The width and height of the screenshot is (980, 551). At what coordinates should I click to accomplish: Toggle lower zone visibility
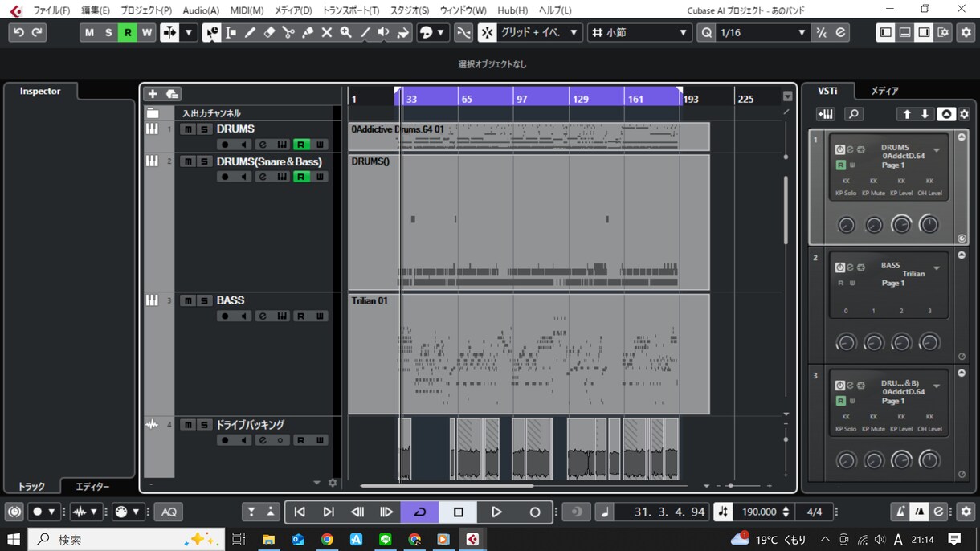coord(904,32)
